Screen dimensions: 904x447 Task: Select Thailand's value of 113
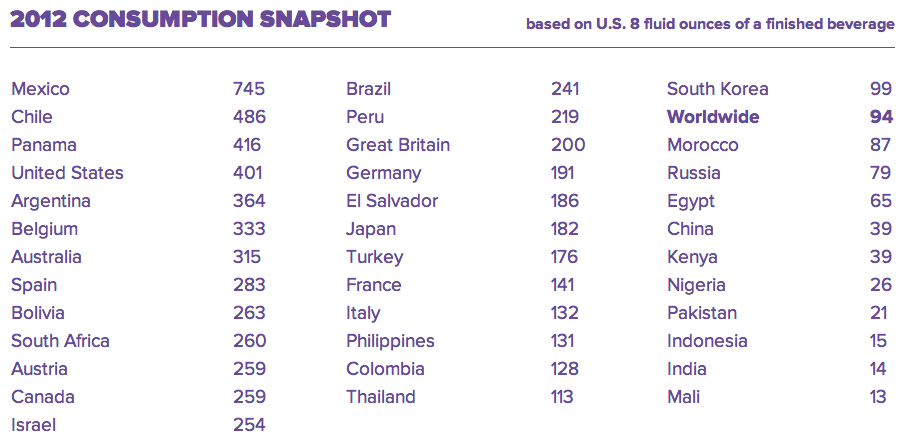pos(561,397)
